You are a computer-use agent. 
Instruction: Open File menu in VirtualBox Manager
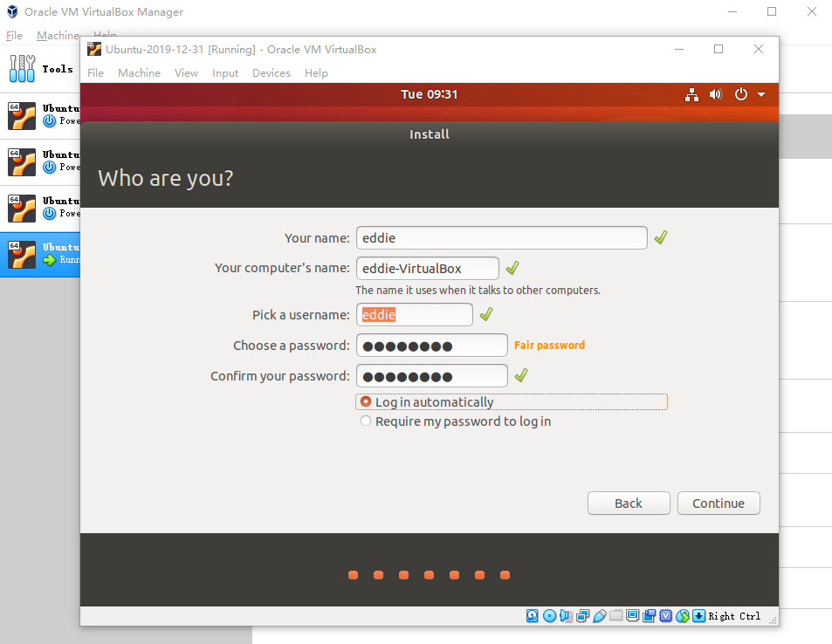tap(14, 36)
